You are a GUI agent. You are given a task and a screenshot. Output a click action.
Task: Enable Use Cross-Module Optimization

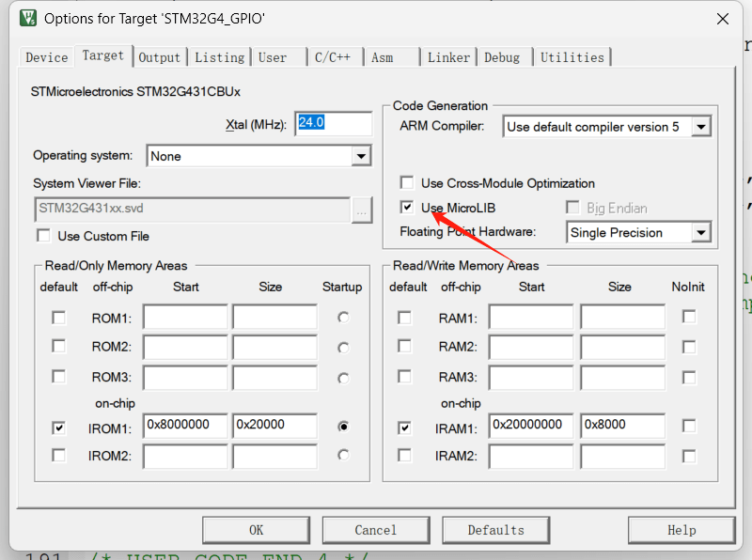tap(407, 182)
